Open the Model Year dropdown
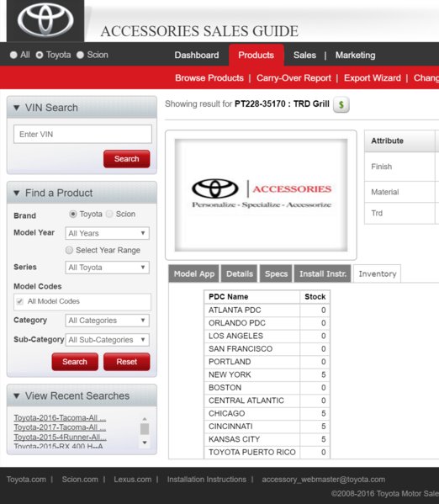The image size is (439, 504). pos(107,233)
